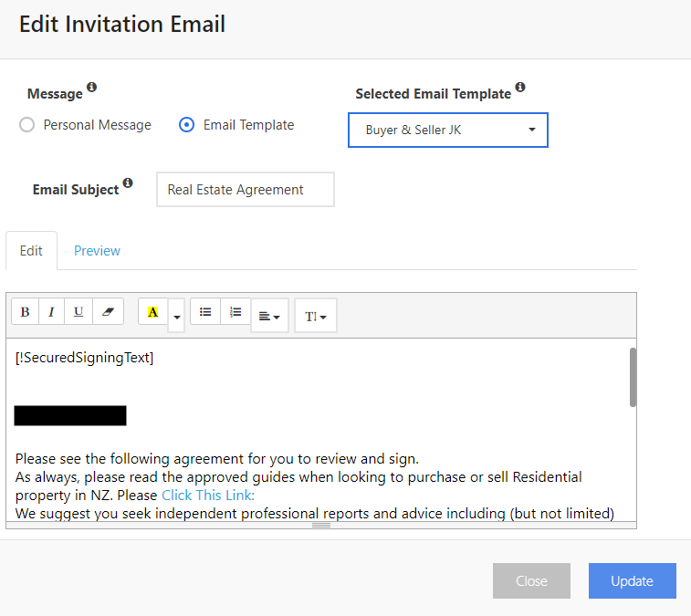The height and width of the screenshot is (616, 691).
Task: Select the Personal Message radio option
Action: point(27,125)
